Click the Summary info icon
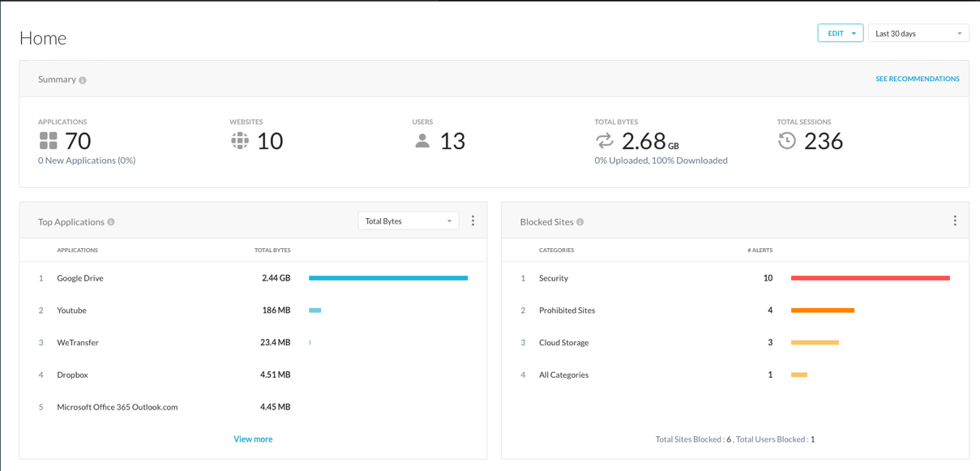The width and height of the screenshot is (980, 471). pos(83,80)
